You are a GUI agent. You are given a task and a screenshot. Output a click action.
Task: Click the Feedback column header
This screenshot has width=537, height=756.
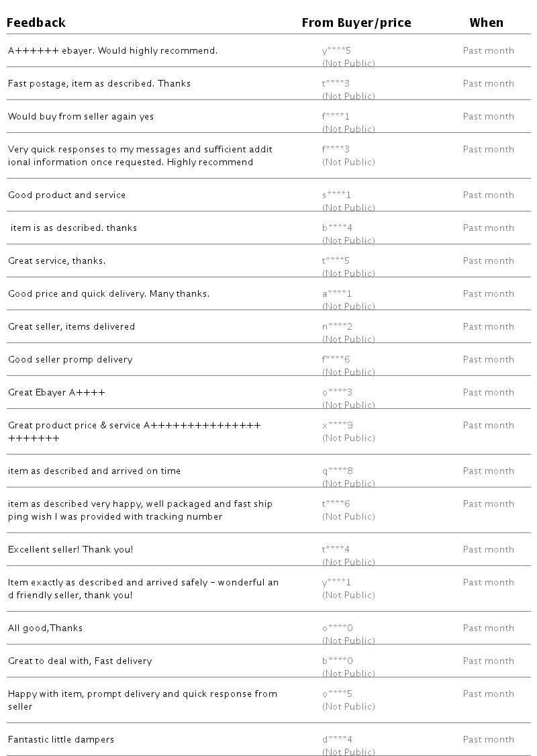(36, 23)
